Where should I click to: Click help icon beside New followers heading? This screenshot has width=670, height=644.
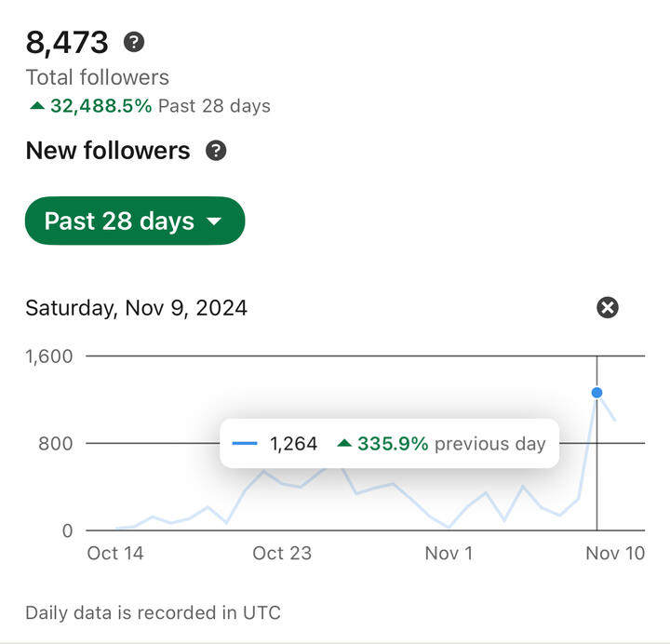[216, 151]
